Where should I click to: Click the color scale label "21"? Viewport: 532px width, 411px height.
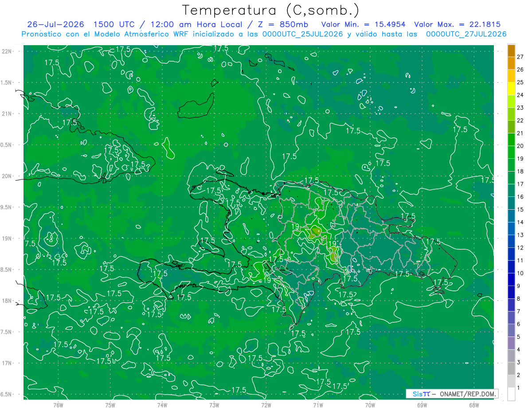520,133
